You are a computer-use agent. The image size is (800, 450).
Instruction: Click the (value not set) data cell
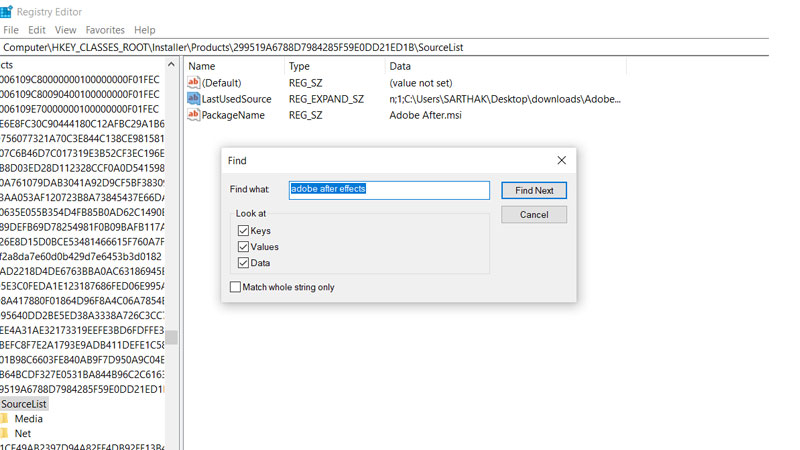pyautogui.click(x=421, y=83)
